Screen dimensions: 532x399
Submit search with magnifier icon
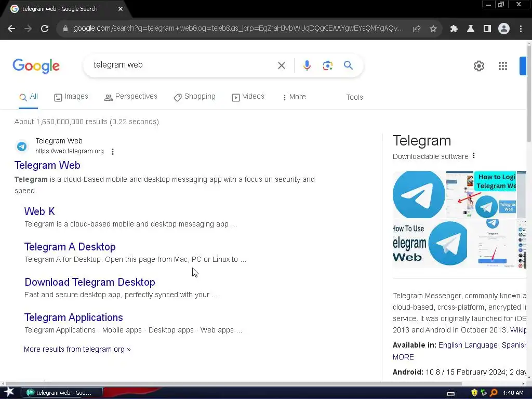pos(349,65)
